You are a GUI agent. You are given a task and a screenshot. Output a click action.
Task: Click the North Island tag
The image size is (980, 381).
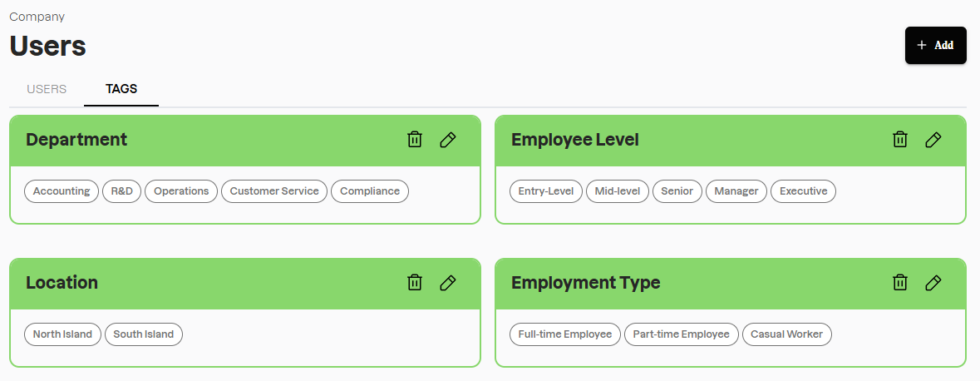pos(63,334)
